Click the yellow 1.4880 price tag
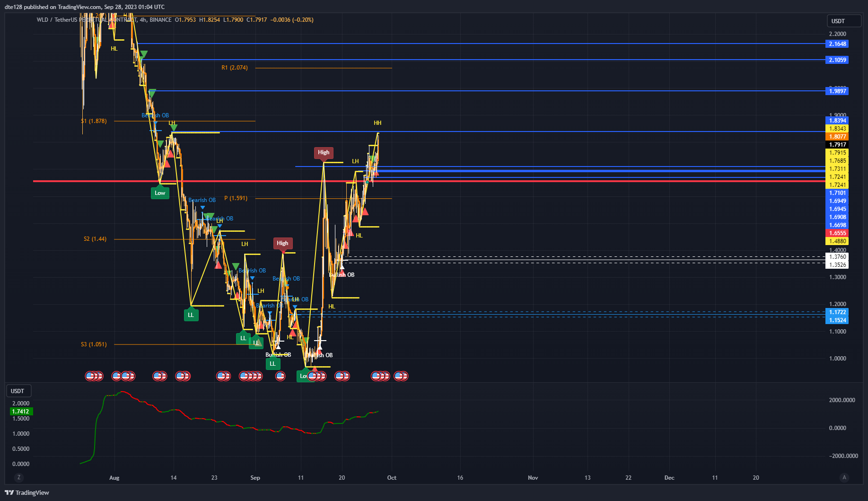Screen dimensions: 868x501 (x=837, y=241)
